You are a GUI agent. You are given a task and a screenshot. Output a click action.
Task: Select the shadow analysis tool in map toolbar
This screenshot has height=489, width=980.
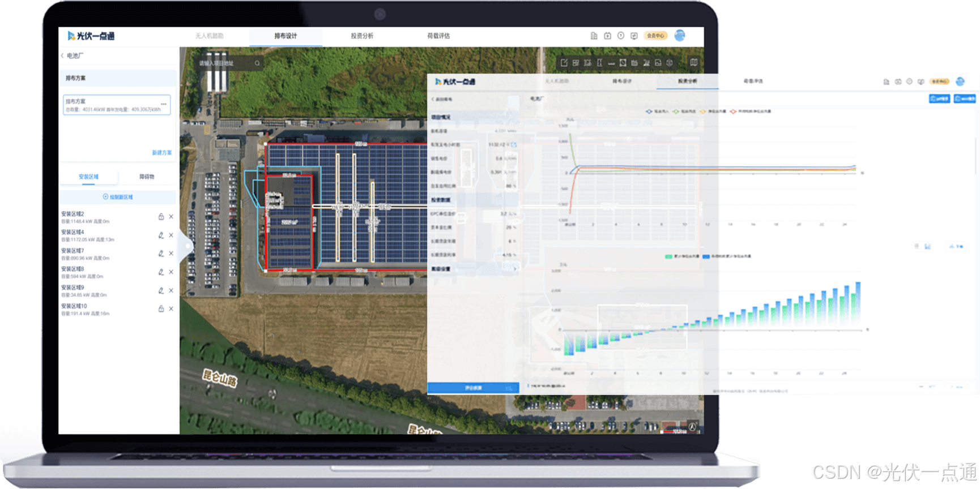(646, 63)
